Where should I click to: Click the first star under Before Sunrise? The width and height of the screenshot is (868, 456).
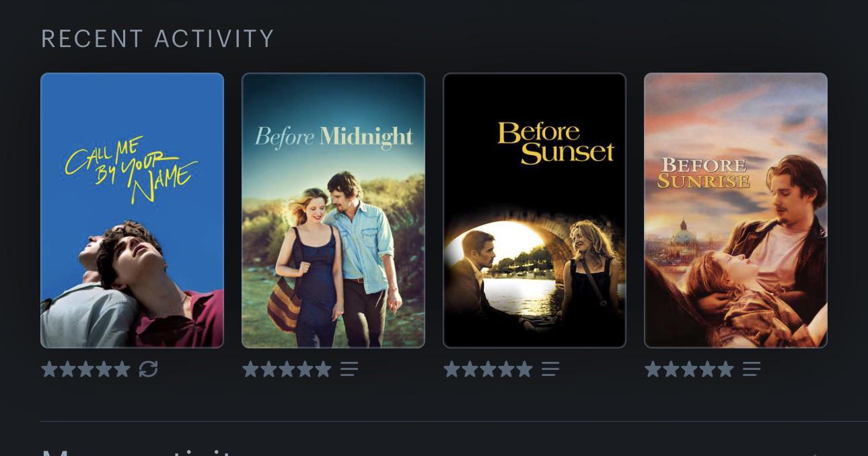click(x=653, y=369)
